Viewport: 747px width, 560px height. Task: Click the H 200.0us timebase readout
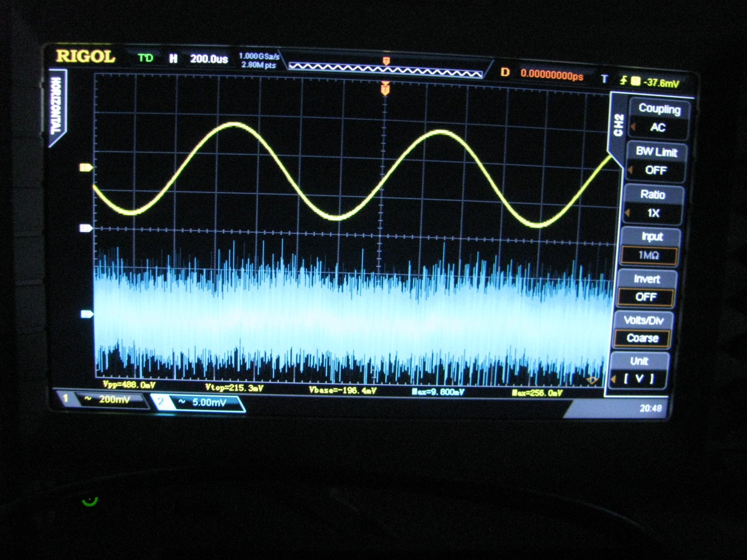pos(199,59)
